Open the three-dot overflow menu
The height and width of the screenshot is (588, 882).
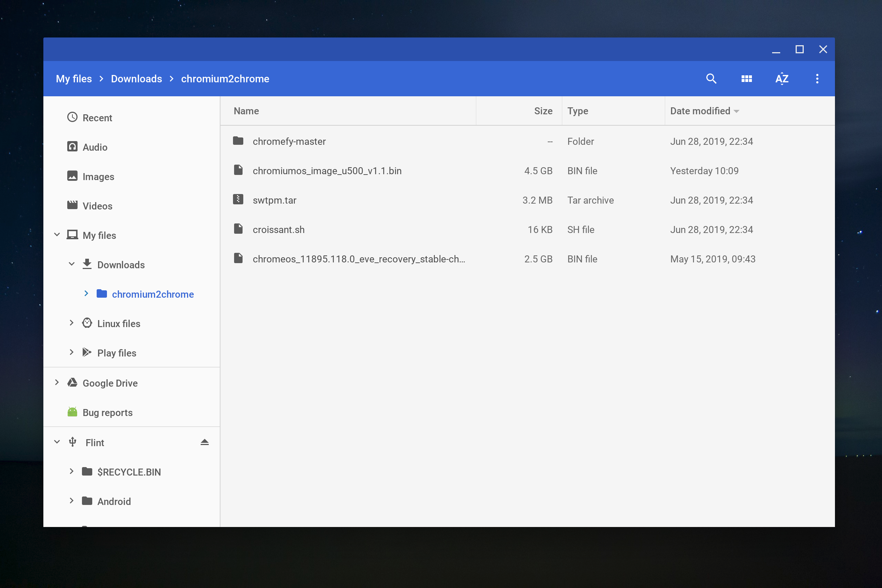[817, 79]
